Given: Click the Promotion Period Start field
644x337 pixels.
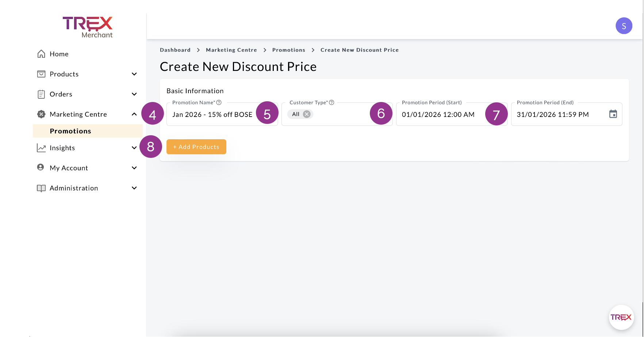Looking at the screenshot, I should [x=438, y=115].
